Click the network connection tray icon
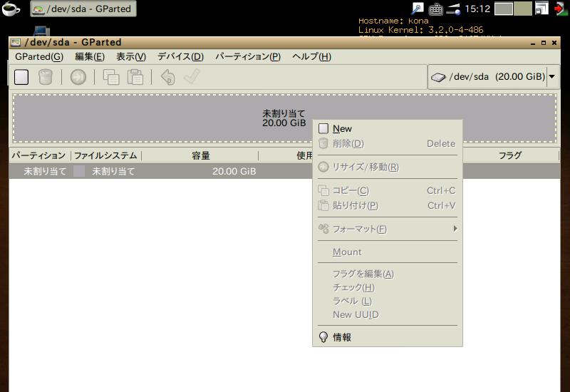 point(453,9)
